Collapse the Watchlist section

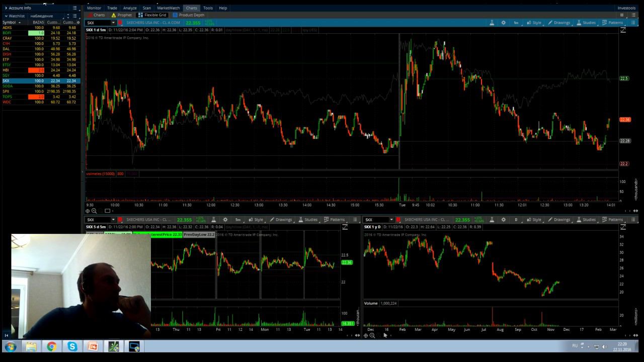point(6,16)
